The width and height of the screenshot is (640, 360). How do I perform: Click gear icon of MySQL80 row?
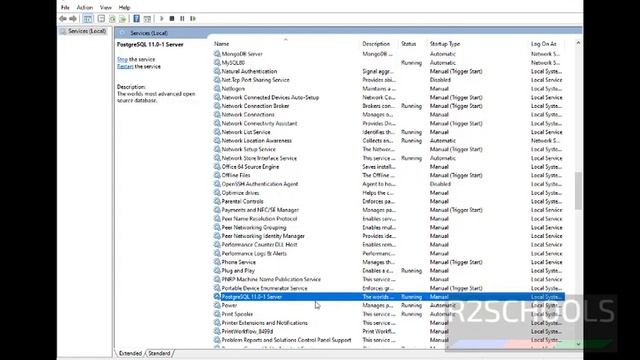point(217,62)
